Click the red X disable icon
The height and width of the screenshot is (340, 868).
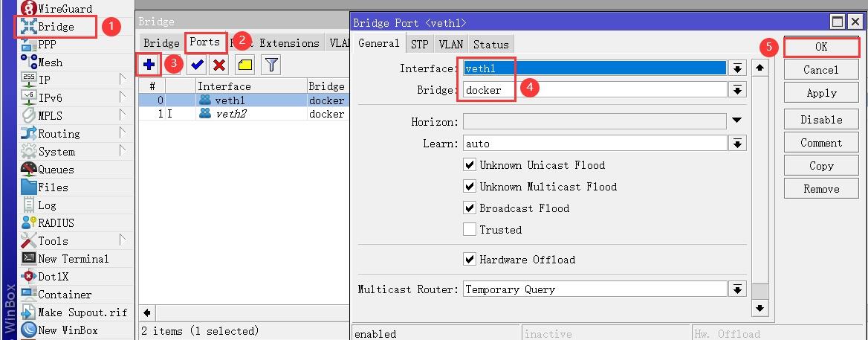click(x=218, y=65)
